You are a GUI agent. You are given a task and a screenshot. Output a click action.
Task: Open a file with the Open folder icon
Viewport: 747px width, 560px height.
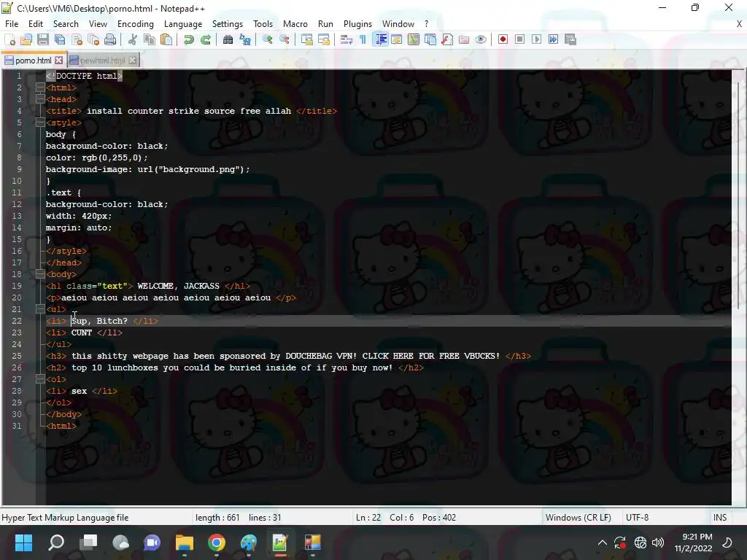tap(26, 39)
